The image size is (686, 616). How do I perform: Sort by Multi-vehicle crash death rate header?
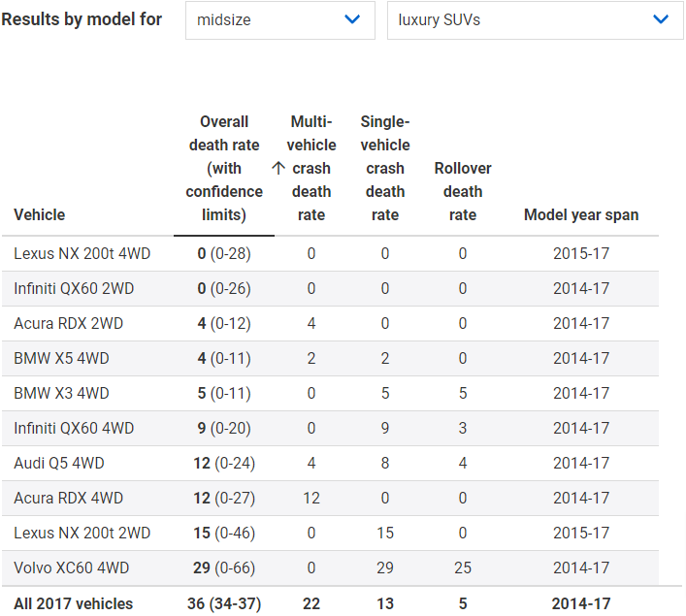click(x=311, y=169)
